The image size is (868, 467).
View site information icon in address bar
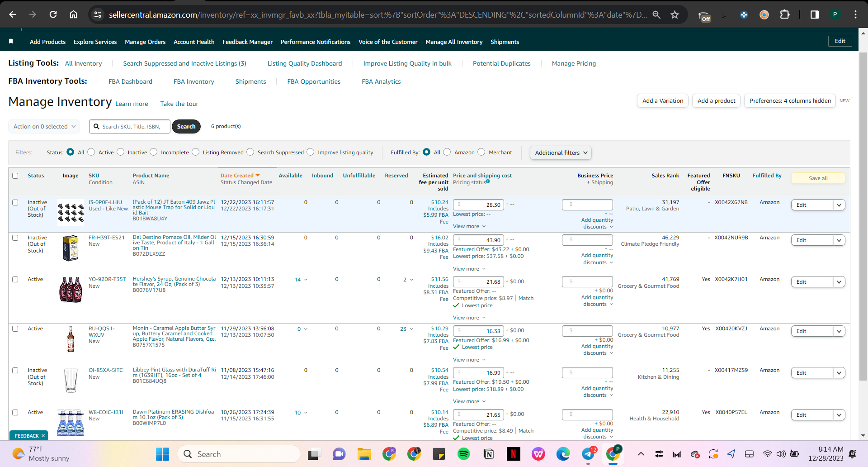[98, 15]
